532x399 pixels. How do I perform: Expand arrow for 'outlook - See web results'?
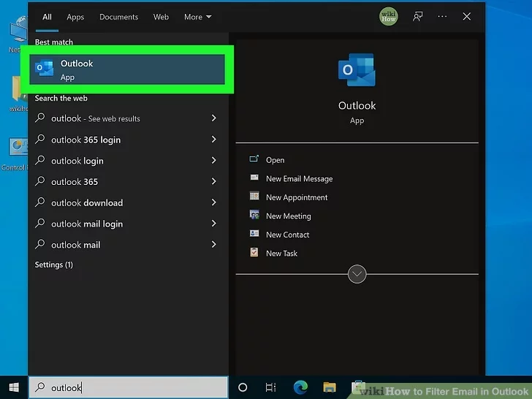(213, 118)
